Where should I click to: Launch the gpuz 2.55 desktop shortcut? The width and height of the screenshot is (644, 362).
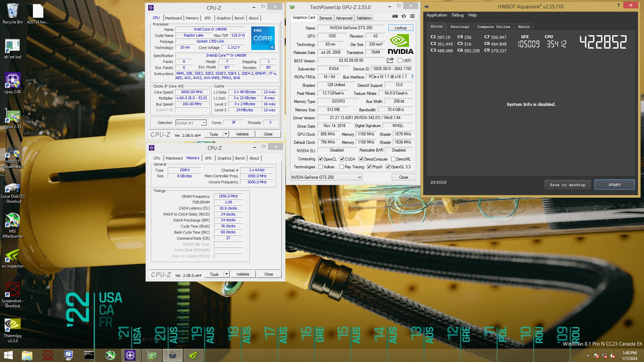click(12, 118)
